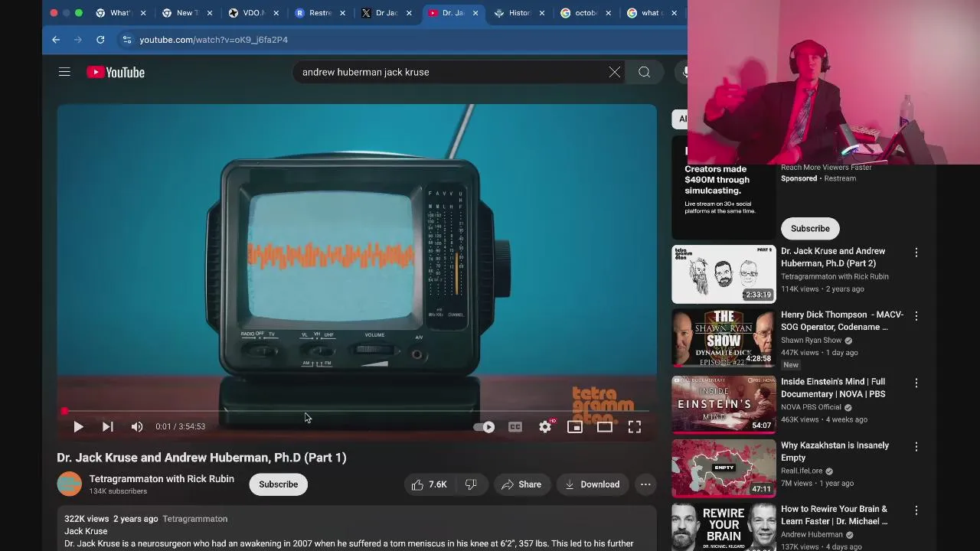Screen dimensions: 980x551
Task: Run the search with the magnifier icon
Action: pyautogui.click(x=644, y=72)
